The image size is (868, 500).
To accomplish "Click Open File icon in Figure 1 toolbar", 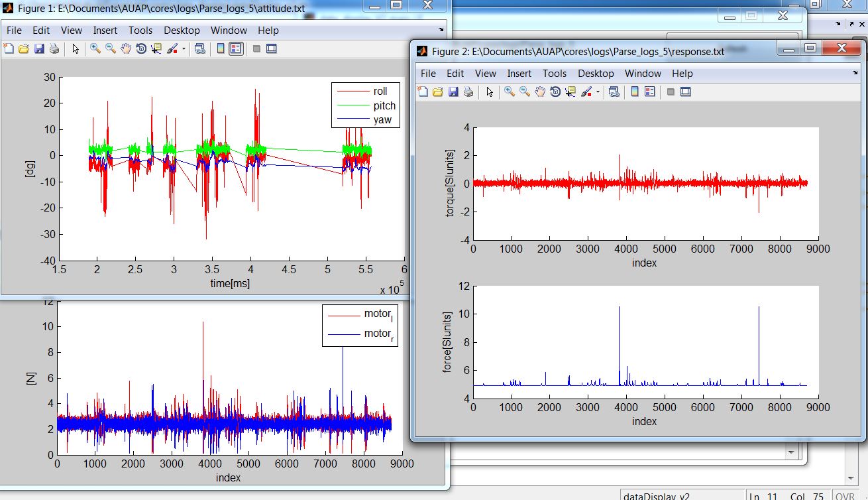I will (23, 48).
